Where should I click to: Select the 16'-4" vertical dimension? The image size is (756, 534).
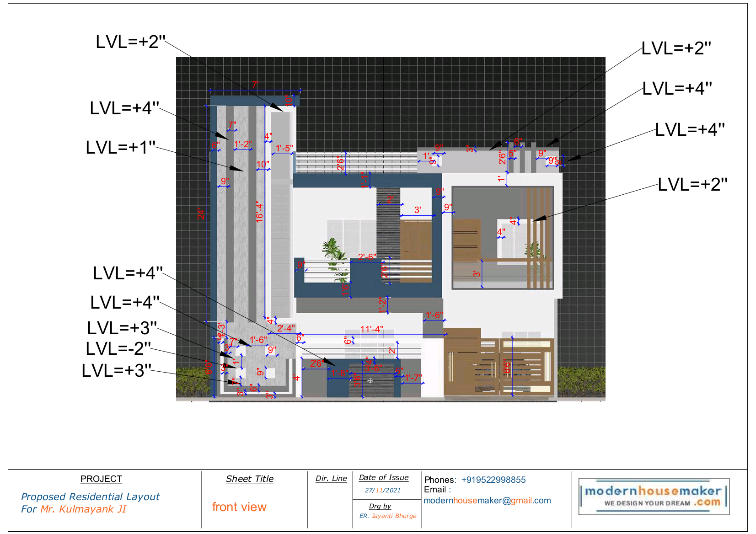click(x=260, y=212)
